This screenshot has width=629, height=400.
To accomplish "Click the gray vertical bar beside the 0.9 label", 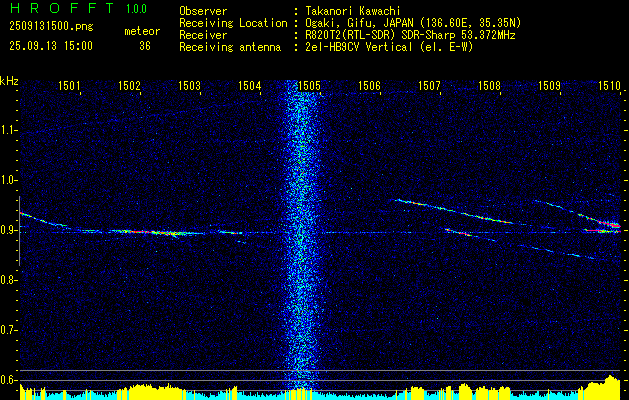I will pos(19,231).
